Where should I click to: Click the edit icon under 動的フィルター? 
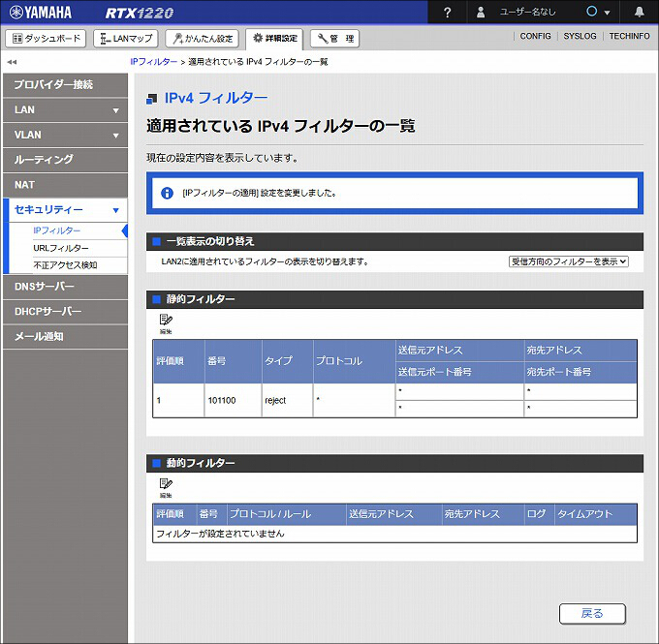[x=166, y=488]
